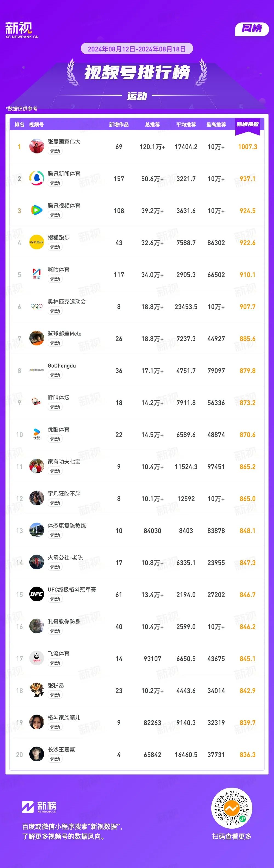Sort by the 总推荐 column header
The height and width of the screenshot is (868, 274).
point(153,125)
